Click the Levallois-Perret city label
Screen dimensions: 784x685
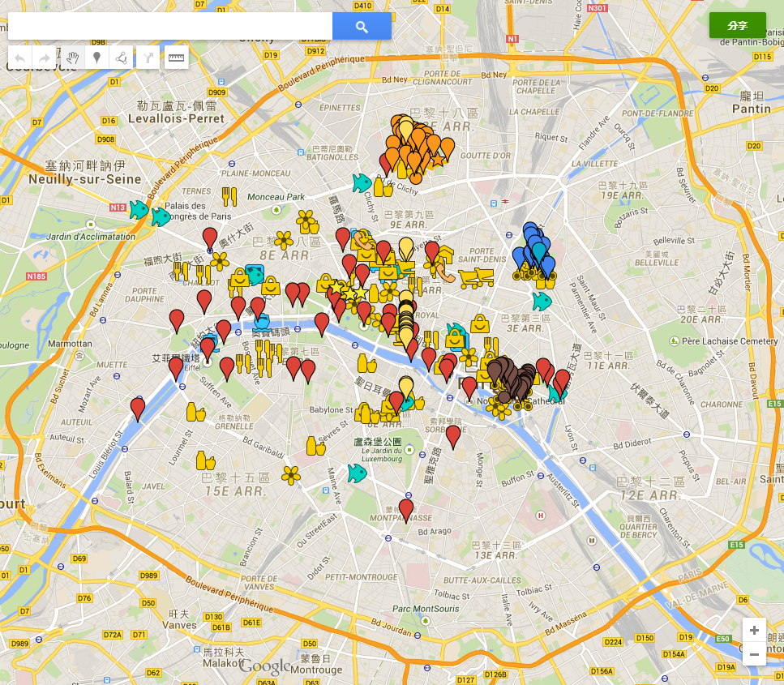176,118
